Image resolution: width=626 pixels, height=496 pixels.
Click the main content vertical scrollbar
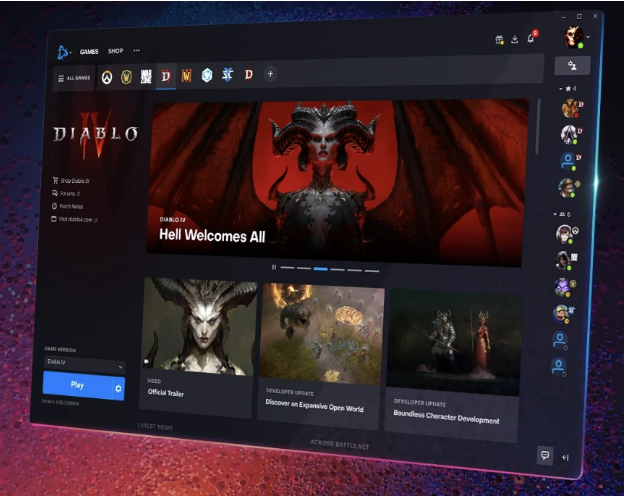coord(538,127)
